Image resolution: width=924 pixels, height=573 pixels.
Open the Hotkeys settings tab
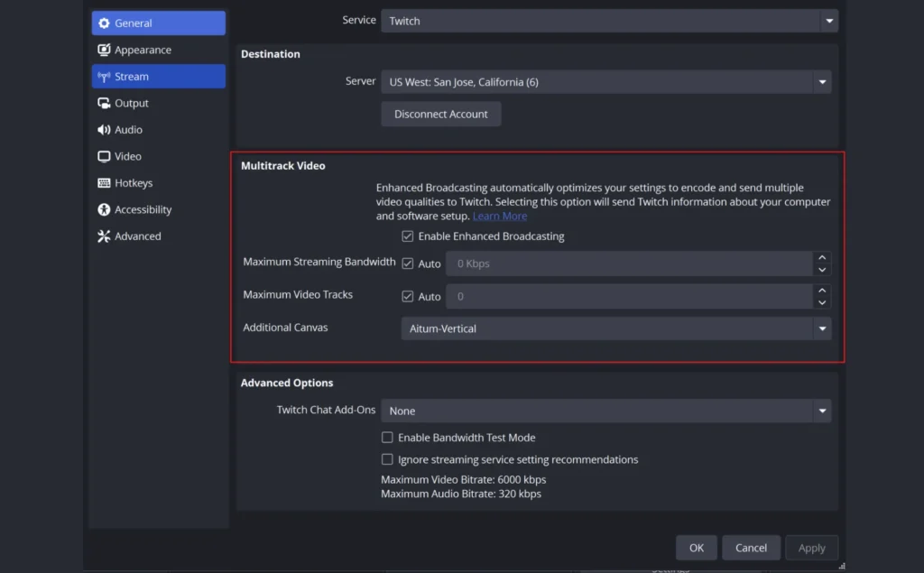pos(159,183)
